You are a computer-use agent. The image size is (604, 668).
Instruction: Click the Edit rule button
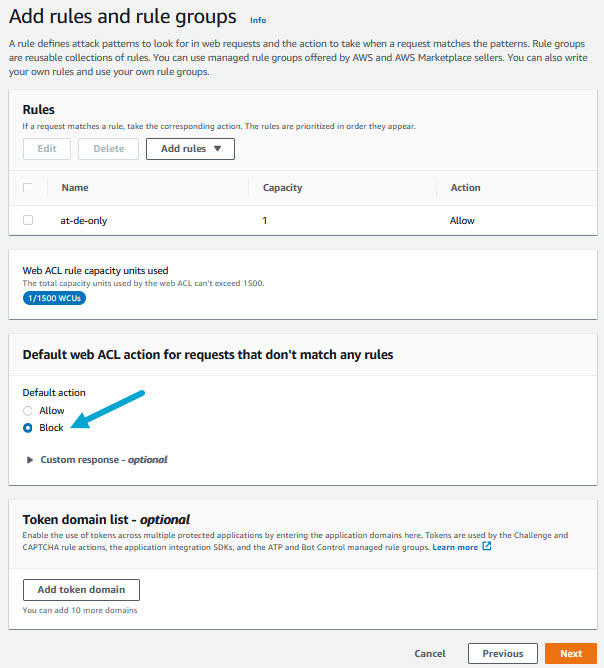coord(47,149)
